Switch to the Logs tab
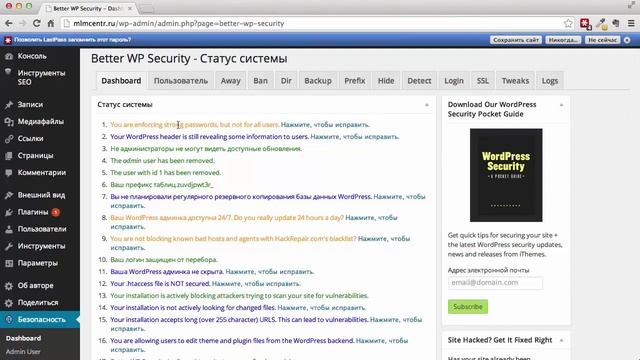 [x=550, y=81]
